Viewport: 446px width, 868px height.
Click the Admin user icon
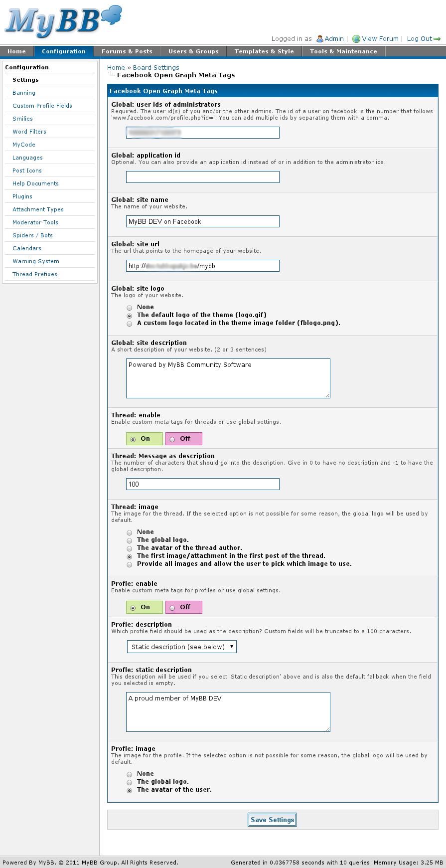(320, 39)
